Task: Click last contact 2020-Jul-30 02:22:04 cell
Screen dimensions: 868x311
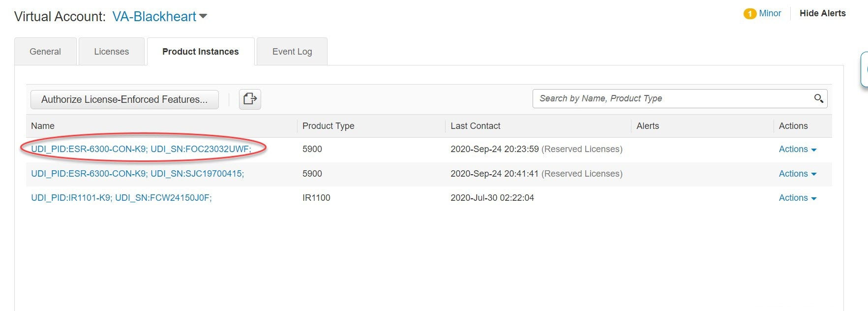Action: click(492, 198)
